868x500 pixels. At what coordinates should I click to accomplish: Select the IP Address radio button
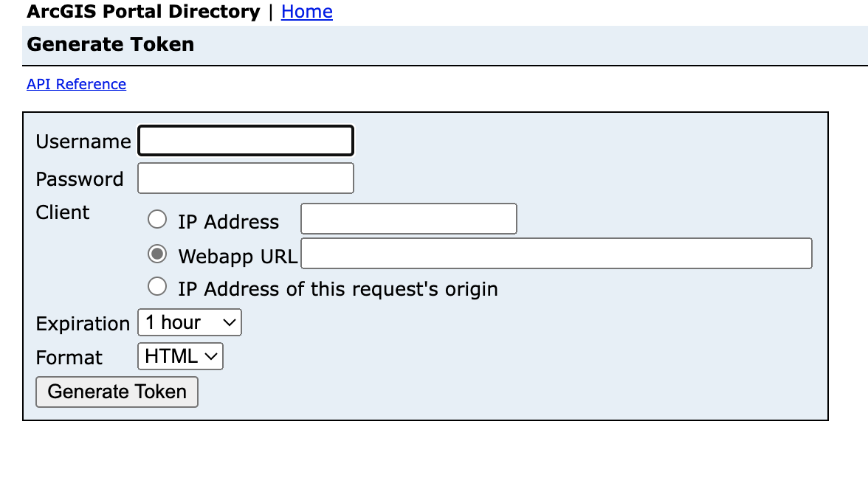(x=157, y=220)
